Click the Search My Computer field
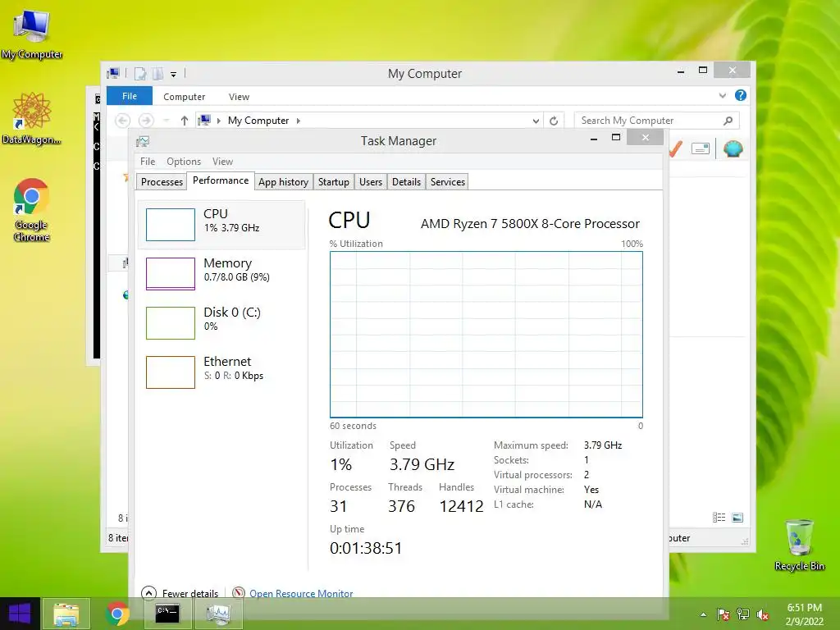The width and height of the screenshot is (840, 630). coord(656,121)
